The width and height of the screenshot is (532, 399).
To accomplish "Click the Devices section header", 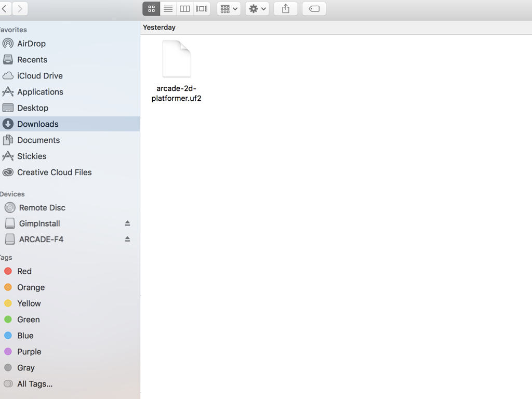I will click(x=12, y=194).
